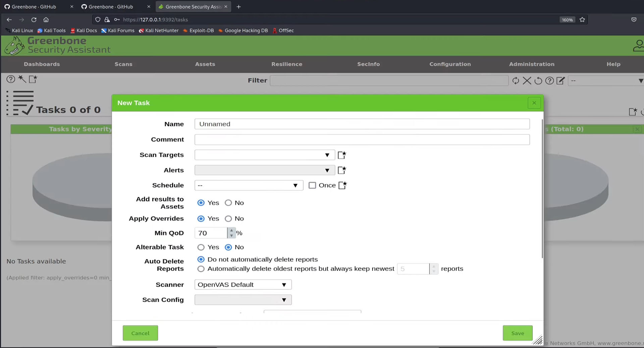Viewport: 644px width, 348px height.
Task: Open the Alerts dropdown
Action: (265, 170)
